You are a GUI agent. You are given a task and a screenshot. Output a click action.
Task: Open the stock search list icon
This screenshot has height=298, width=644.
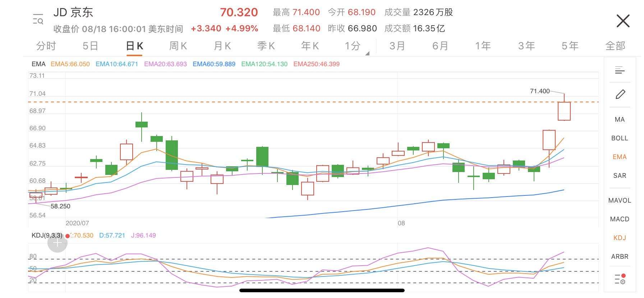(x=38, y=19)
